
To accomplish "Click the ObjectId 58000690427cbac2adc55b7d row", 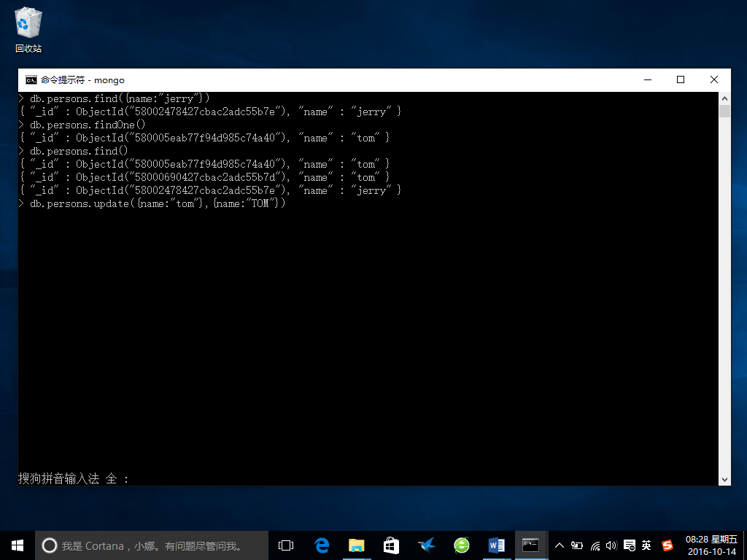I will tap(204, 177).
